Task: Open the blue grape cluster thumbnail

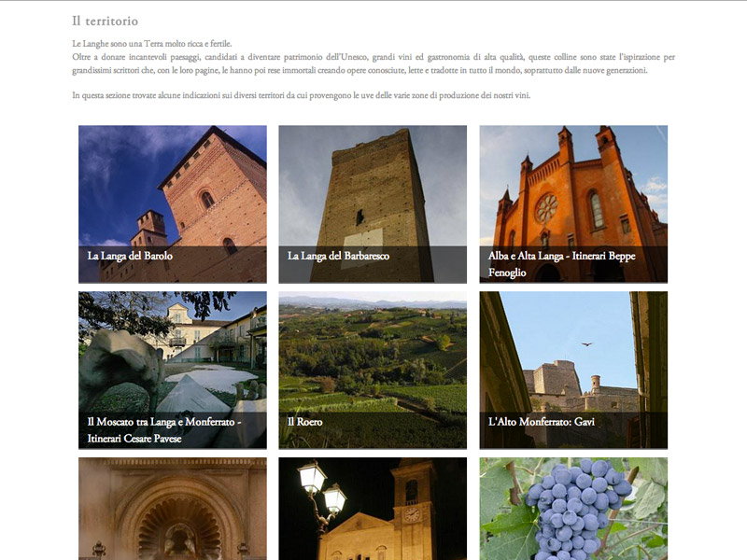Action: point(573,509)
